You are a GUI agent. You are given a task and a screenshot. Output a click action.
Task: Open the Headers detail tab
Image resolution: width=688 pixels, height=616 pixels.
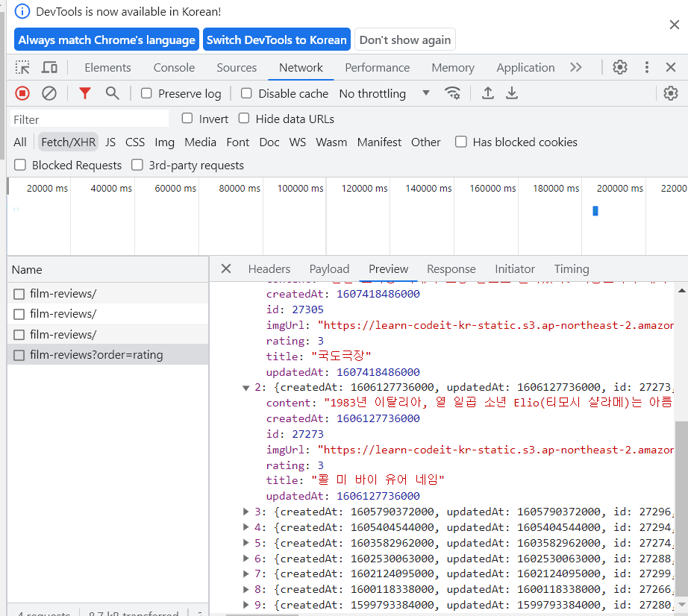click(x=269, y=268)
